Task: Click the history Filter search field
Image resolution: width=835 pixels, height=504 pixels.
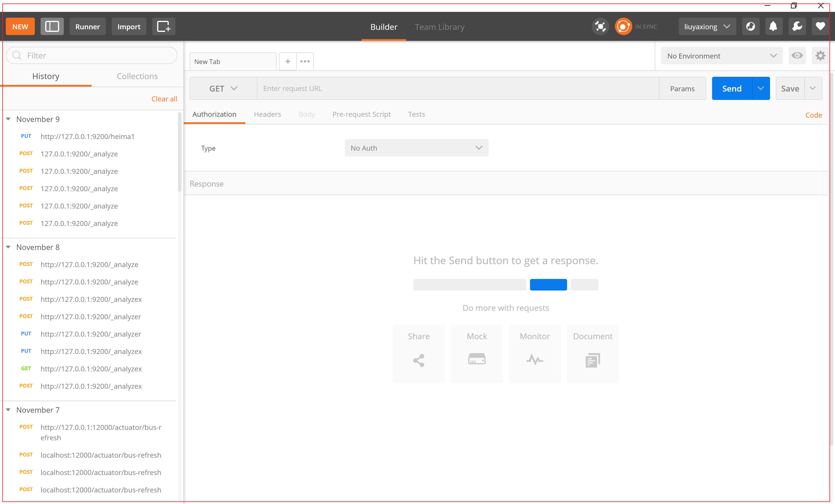Action: (x=92, y=56)
